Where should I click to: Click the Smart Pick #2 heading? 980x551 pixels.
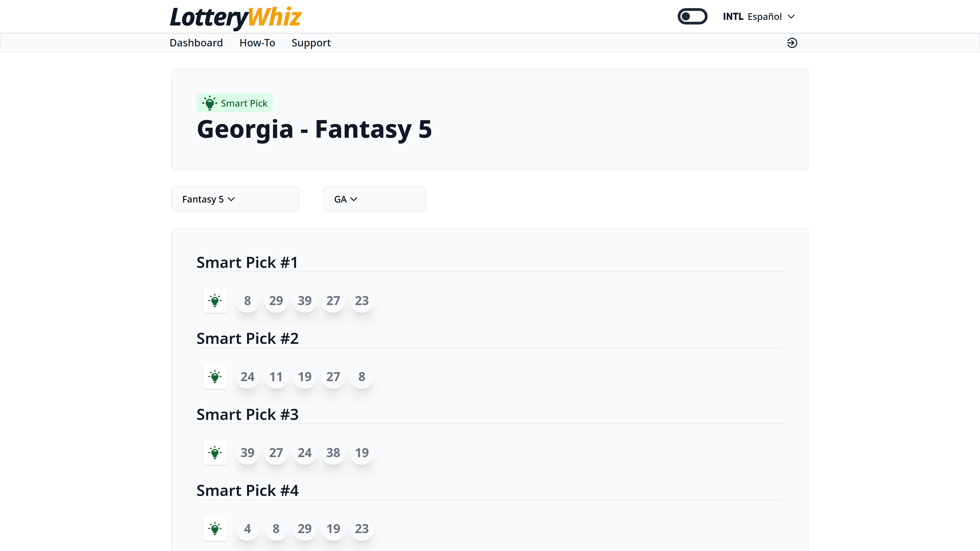coord(247,339)
